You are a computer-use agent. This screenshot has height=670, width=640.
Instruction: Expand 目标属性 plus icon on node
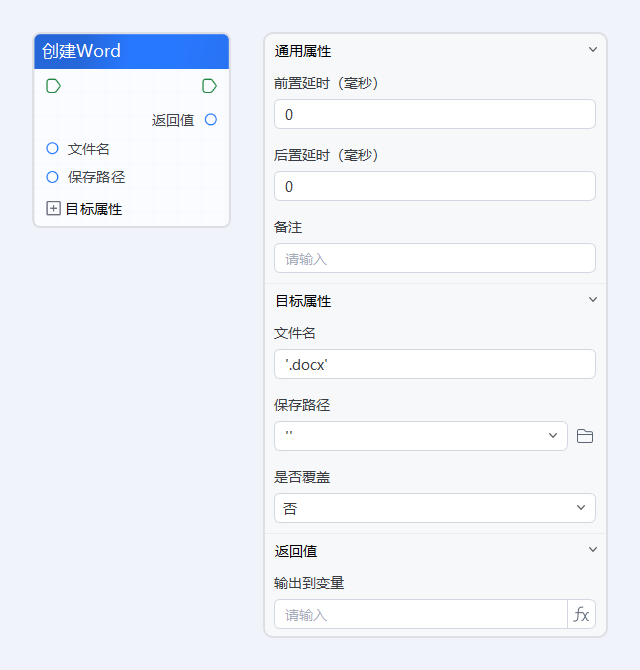click(53, 209)
